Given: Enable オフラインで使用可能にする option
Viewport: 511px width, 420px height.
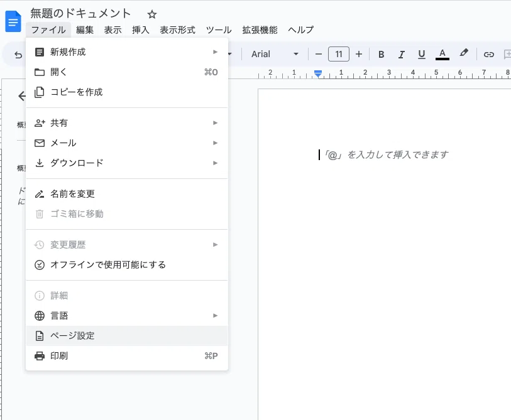Looking at the screenshot, I should [x=126, y=265].
